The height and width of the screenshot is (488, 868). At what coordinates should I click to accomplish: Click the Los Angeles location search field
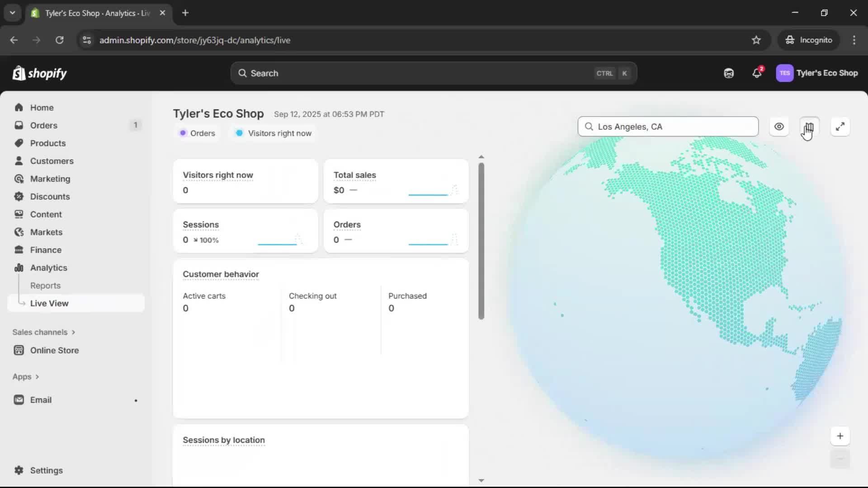point(668,127)
